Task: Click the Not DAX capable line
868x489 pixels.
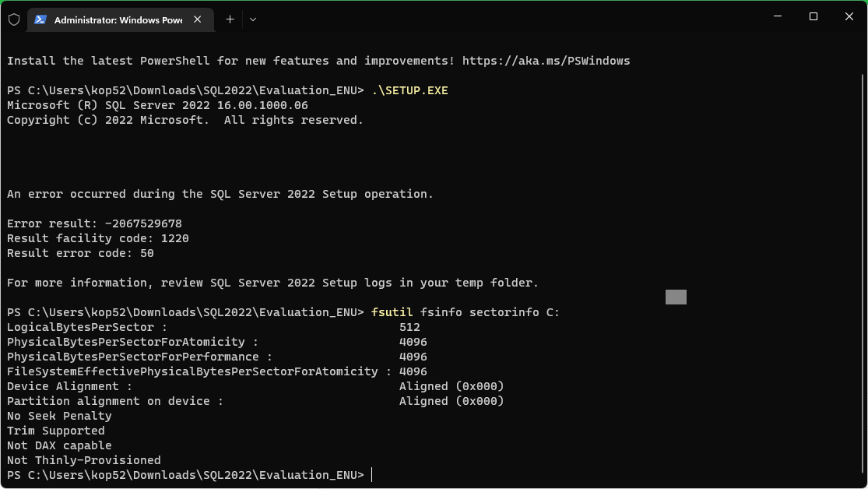Action: 58,445
